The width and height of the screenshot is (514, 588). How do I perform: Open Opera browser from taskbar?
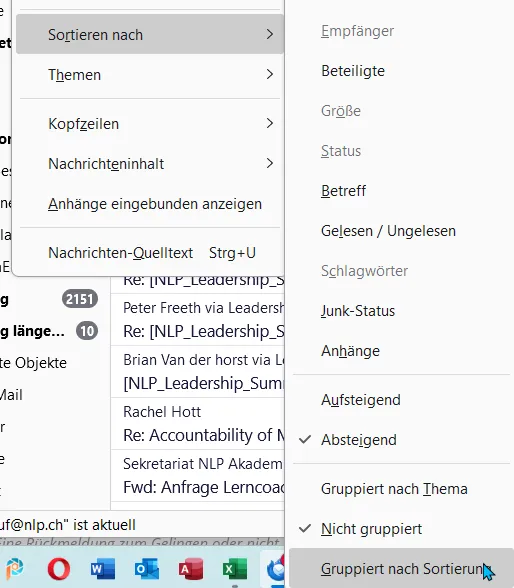pos(59,568)
